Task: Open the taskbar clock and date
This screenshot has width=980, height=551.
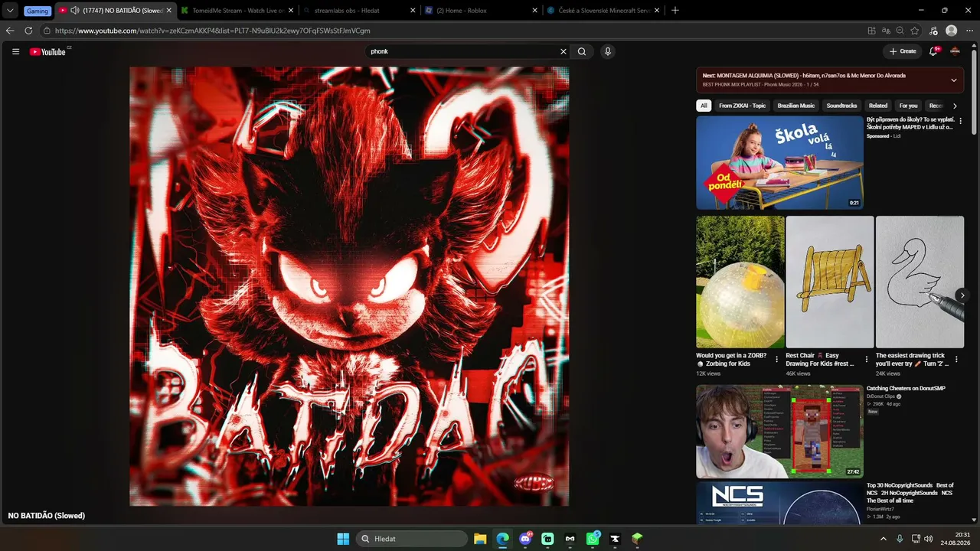Action: (x=956, y=539)
